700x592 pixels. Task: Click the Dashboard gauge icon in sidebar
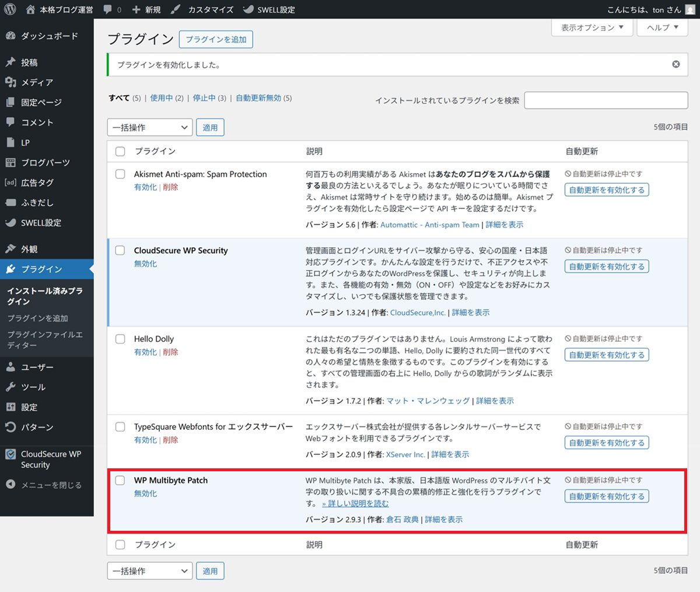point(10,36)
